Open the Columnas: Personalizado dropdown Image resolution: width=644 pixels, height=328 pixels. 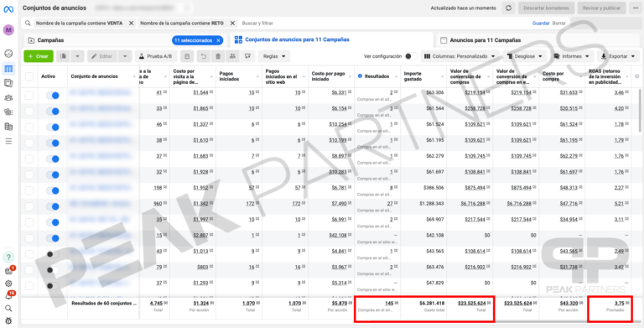(x=460, y=56)
